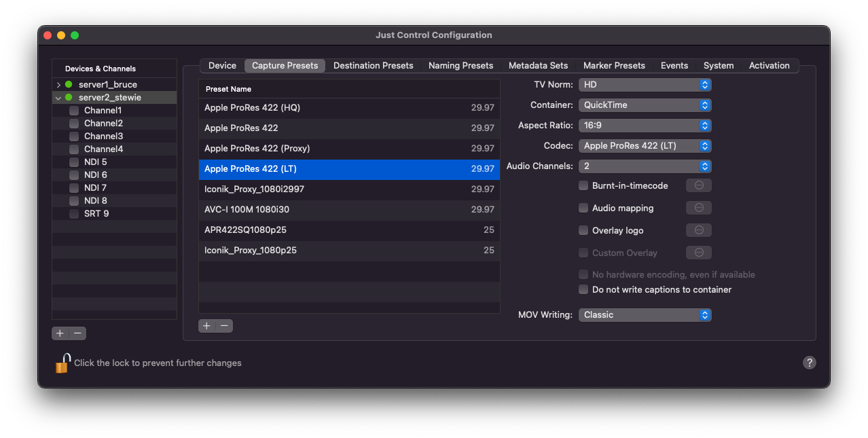Select the Capture Presets tab
The height and width of the screenshot is (438, 868).
tap(285, 66)
